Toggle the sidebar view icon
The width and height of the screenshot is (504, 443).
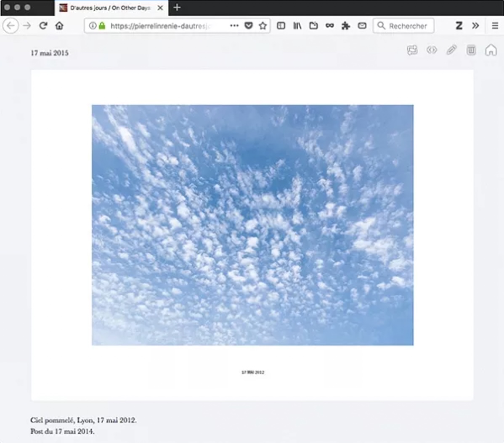pos(281,26)
